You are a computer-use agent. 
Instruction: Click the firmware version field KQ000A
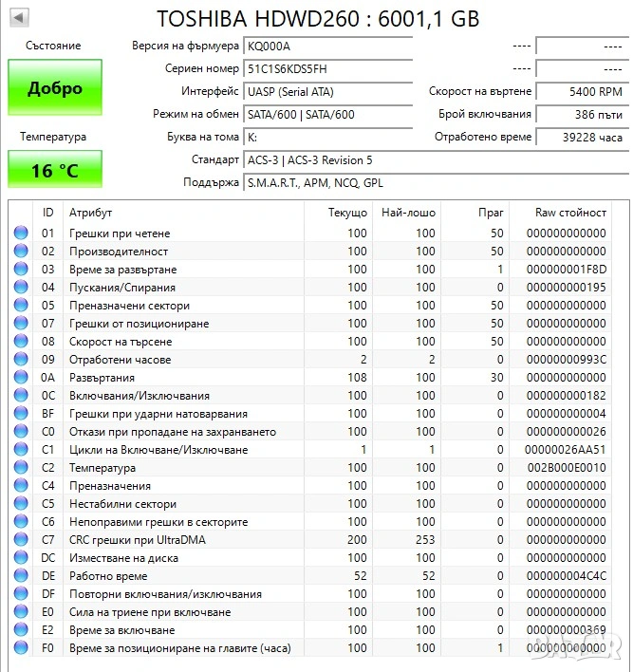click(x=327, y=47)
